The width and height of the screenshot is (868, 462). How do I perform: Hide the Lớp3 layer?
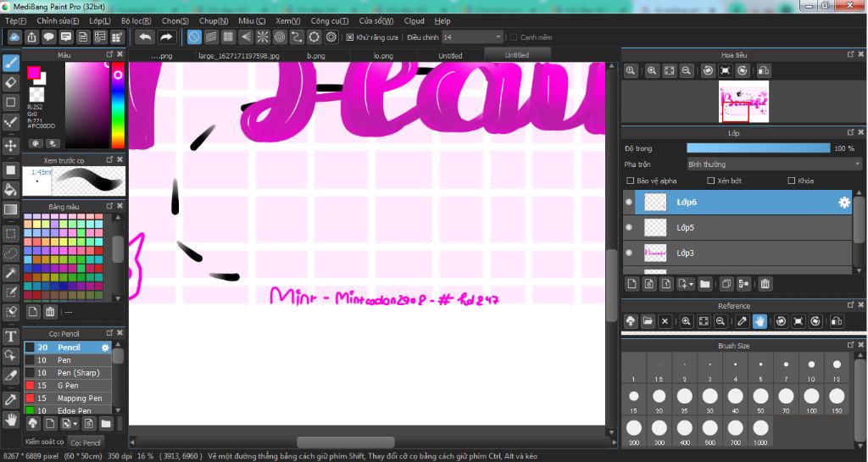(x=629, y=253)
